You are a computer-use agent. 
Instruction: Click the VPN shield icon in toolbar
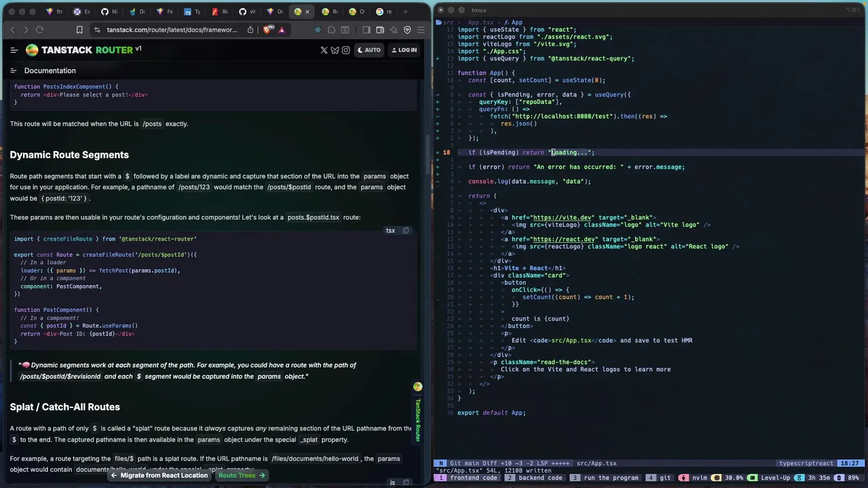[x=407, y=30]
